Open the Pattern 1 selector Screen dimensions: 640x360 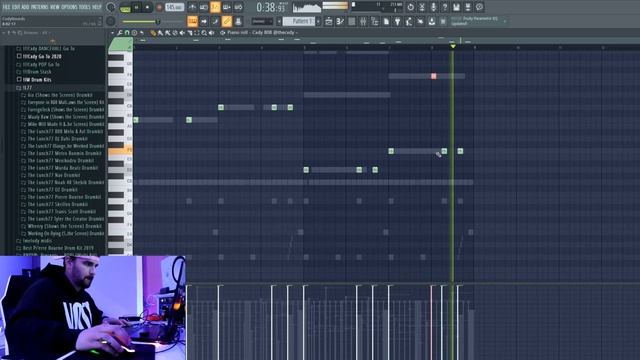click(299, 21)
